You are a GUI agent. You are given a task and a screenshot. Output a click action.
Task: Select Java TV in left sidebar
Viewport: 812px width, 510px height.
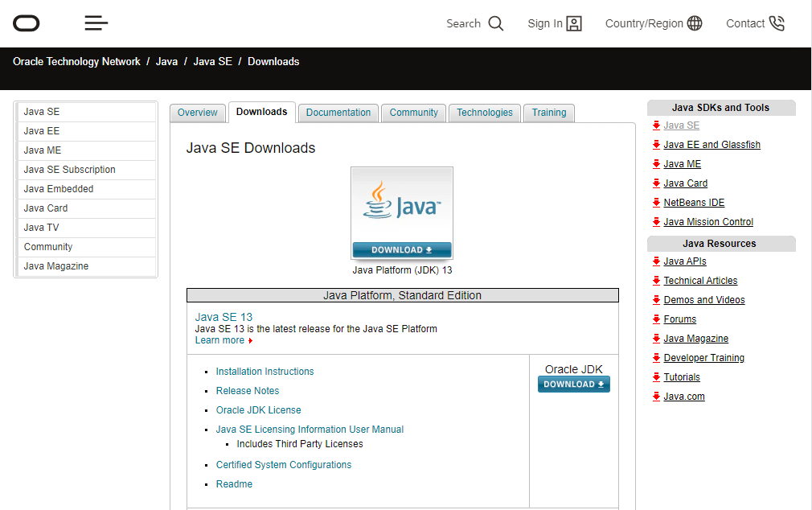click(x=85, y=228)
